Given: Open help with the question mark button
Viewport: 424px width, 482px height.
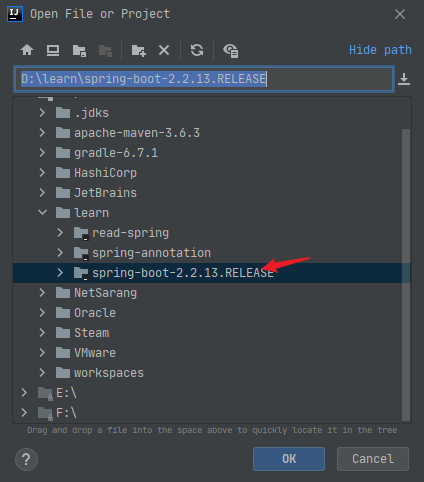Looking at the screenshot, I should click(x=26, y=459).
